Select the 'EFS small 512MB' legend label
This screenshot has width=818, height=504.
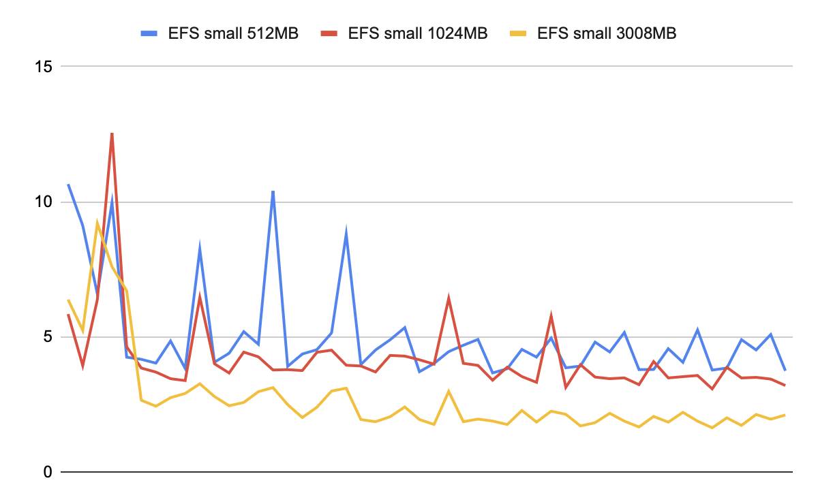(x=232, y=33)
